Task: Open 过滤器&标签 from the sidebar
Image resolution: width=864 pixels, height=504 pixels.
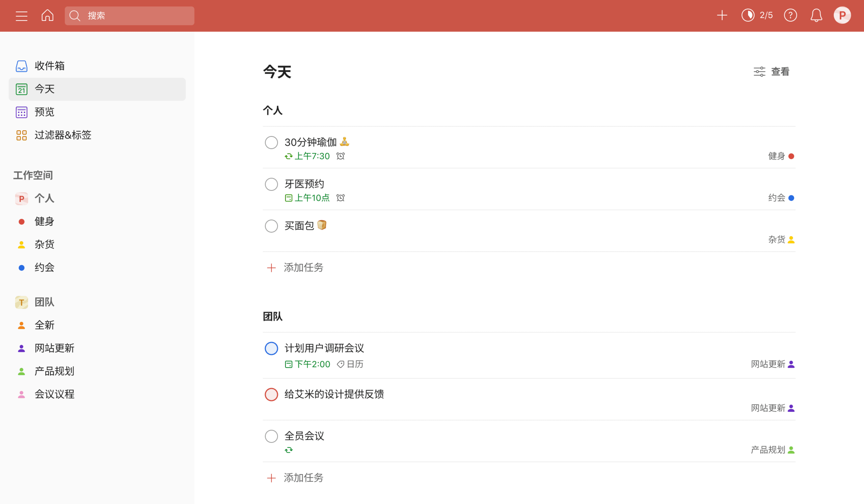Action: click(x=63, y=135)
